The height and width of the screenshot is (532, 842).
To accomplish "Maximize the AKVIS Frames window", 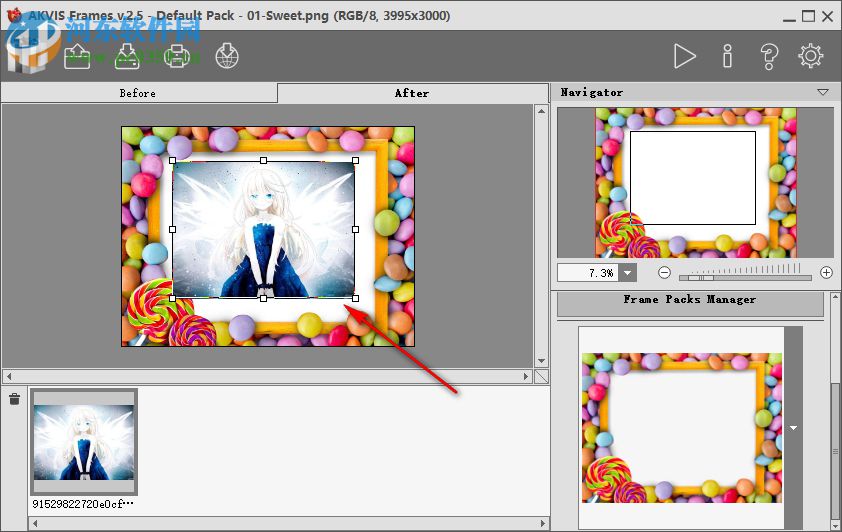I will pos(808,16).
